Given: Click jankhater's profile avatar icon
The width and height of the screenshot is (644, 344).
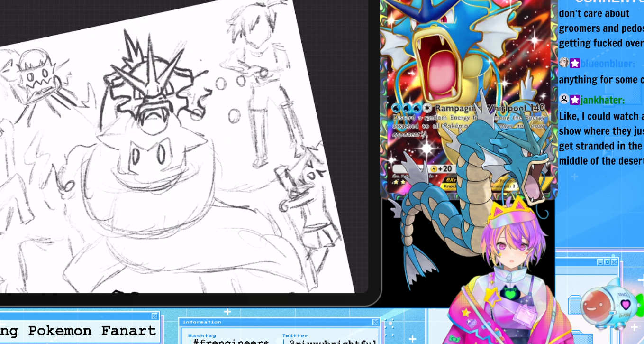Looking at the screenshot, I should 564,99.
